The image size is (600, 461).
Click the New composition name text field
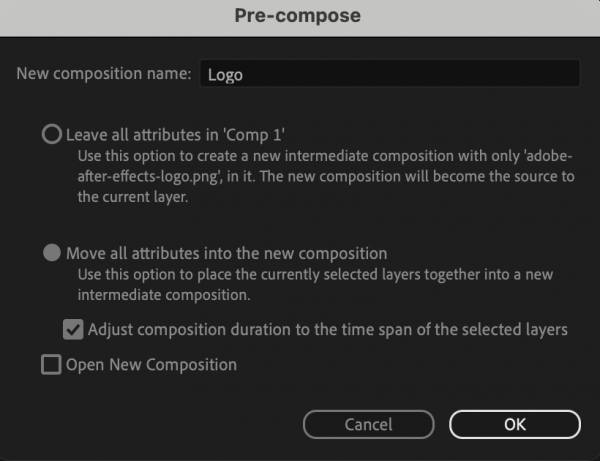tap(388, 74)
